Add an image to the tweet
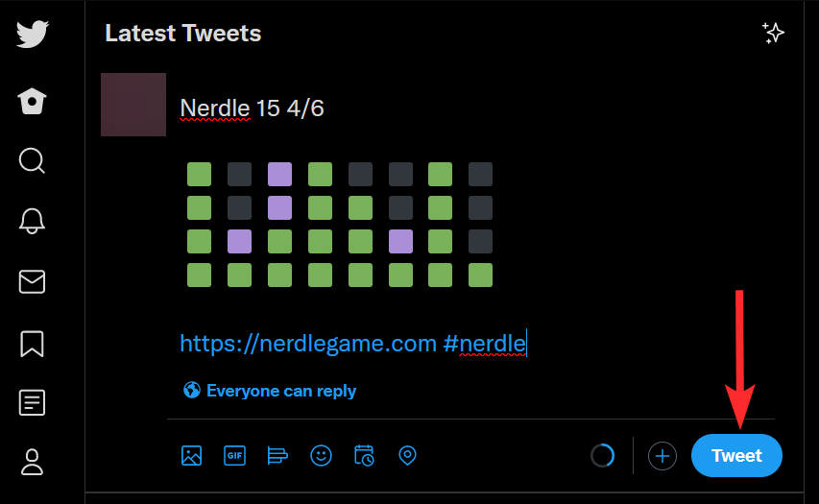This screenshot has width=819, height=504. pos(191,455)
